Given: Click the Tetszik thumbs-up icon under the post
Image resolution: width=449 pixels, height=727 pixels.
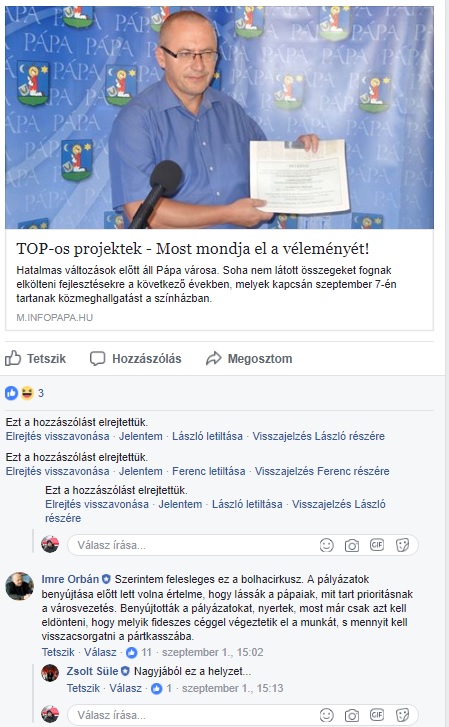Looking at the screenshot, I should click(x=13, y=358).
